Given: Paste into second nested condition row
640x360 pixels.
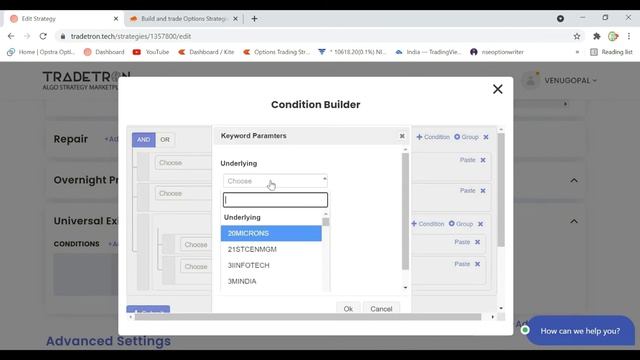Looking at the screenshot, I should coord(462,264).
